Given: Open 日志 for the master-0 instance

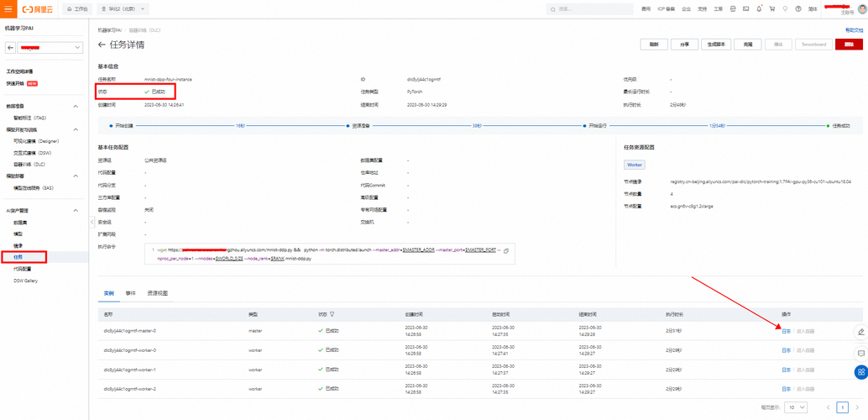Looking at the screenshot, I should point(786,331).
